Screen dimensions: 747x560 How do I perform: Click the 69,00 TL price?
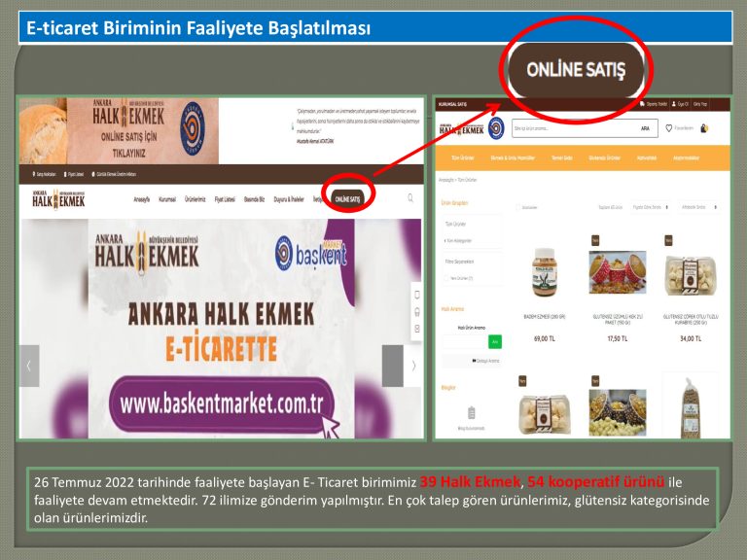coord(544,338)
